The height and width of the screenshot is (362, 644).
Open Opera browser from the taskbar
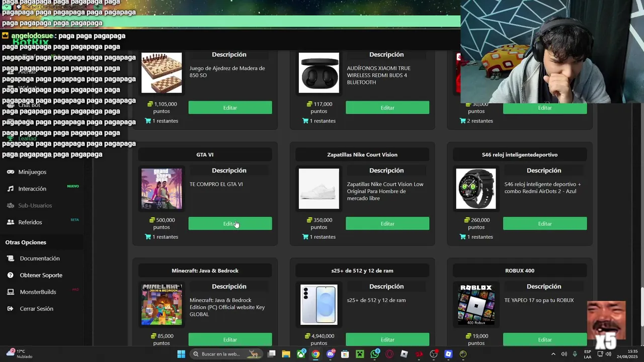[x=389, y=354]
